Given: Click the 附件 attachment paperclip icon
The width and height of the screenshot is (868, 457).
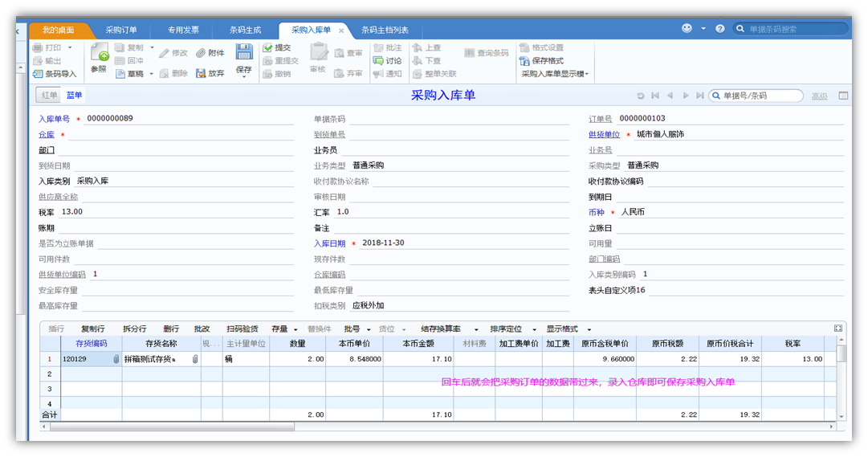Looking at the screenshot, I should [x=201, y=53].
